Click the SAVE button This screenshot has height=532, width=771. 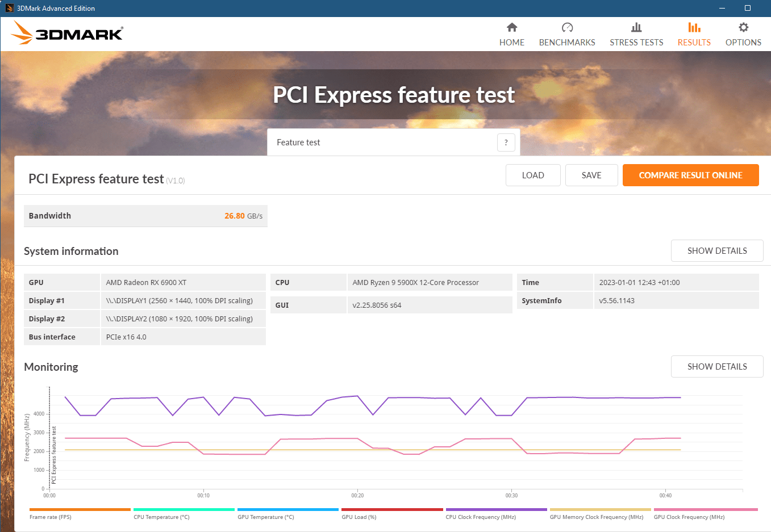click(591, 175)
